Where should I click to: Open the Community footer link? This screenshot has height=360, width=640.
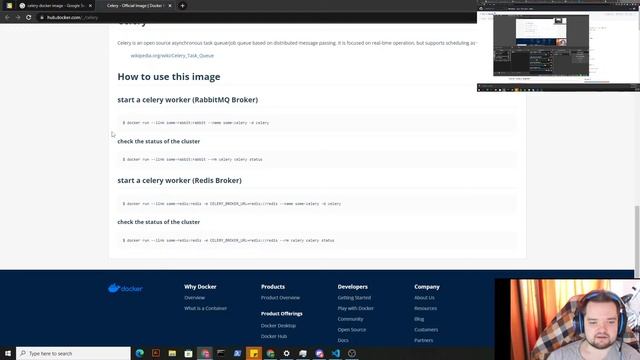click(x=350, y=319)
